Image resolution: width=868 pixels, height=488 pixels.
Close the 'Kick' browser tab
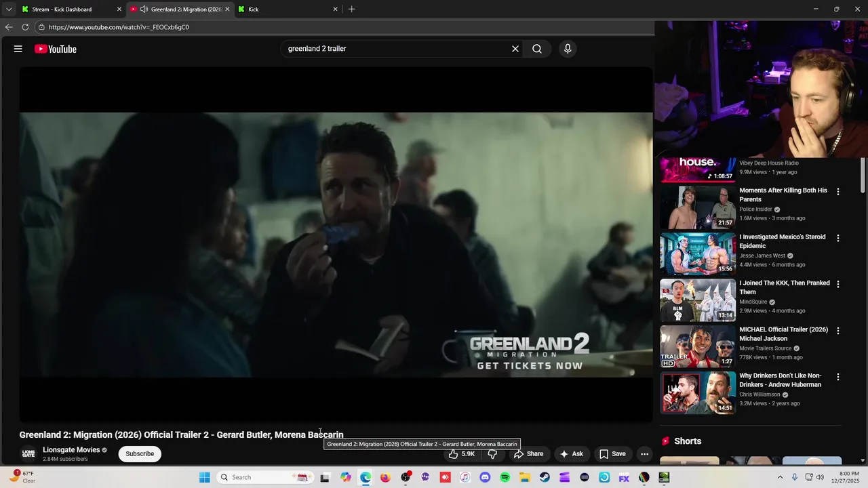(335, 9)
